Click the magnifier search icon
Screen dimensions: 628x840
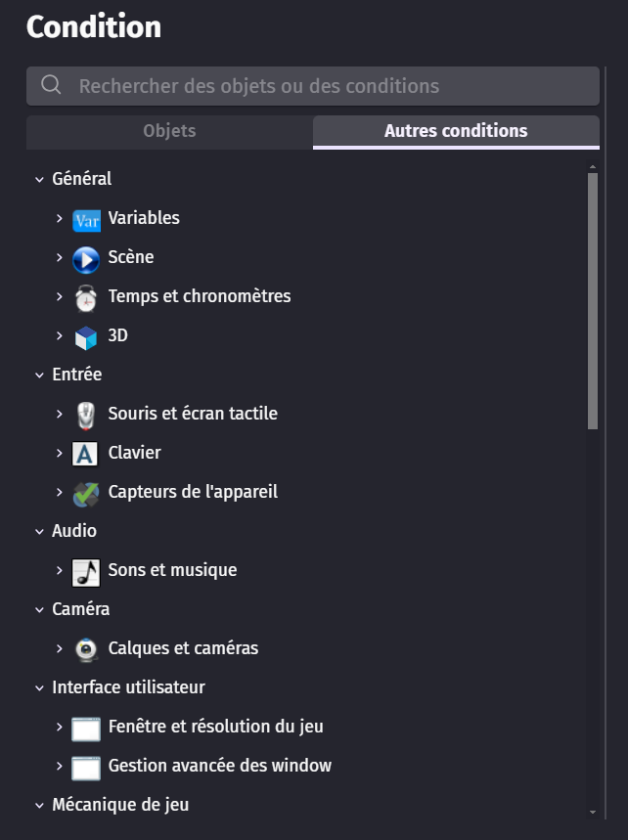click(x=52, y=86)
